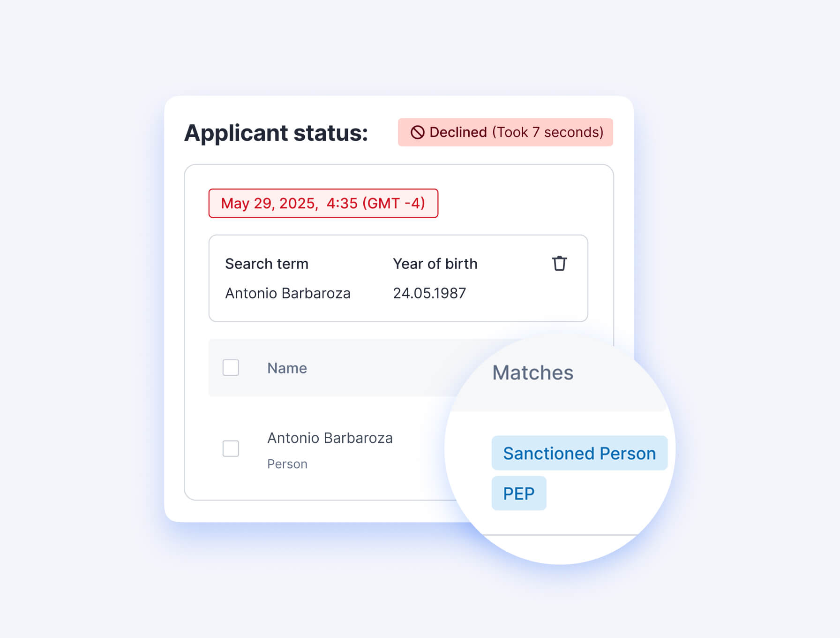Click the Search term value Antonio Barbaroza

click(x=288, y=293)
